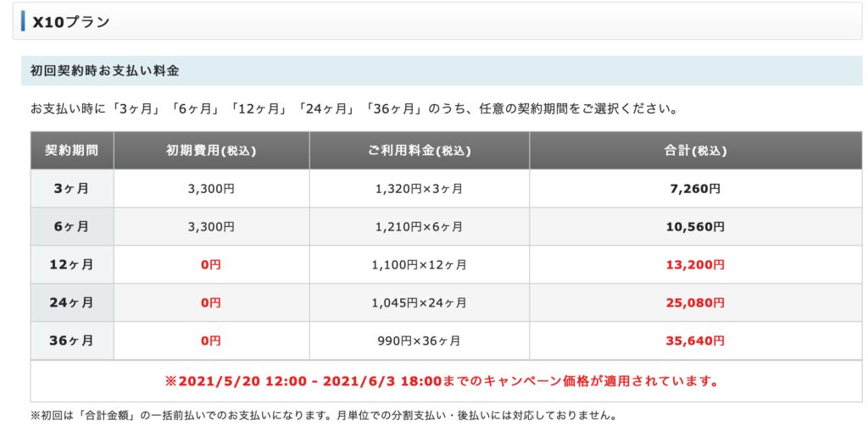Image resolution: width=868 pixels, height=437 pixels.
Task: Click the 初期費用(税込) column header
Action: click(x=211, y=151)
